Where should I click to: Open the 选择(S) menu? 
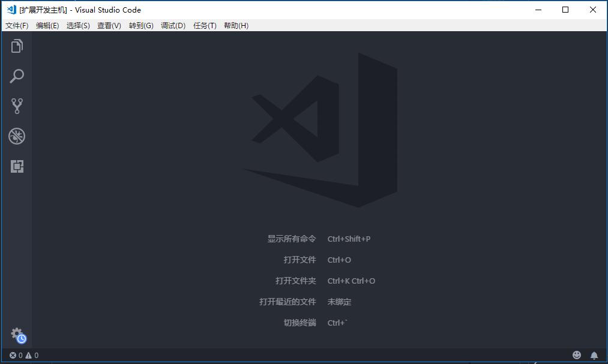(78, 26)
